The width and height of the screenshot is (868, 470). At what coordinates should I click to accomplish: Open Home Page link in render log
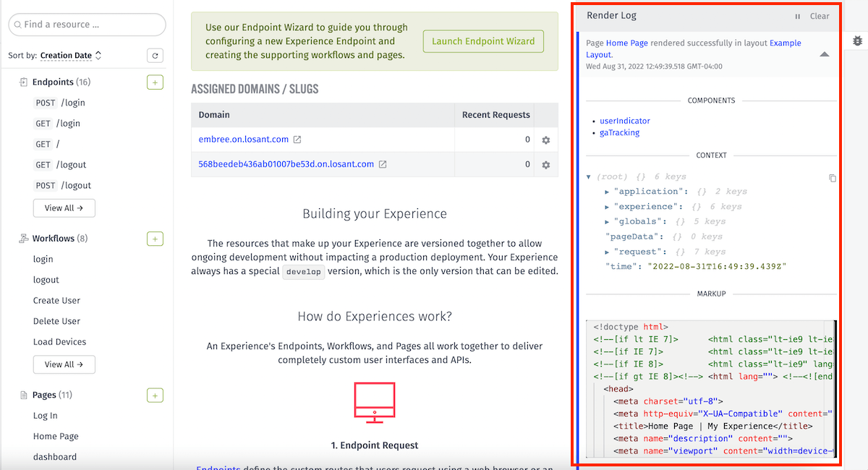627,43
